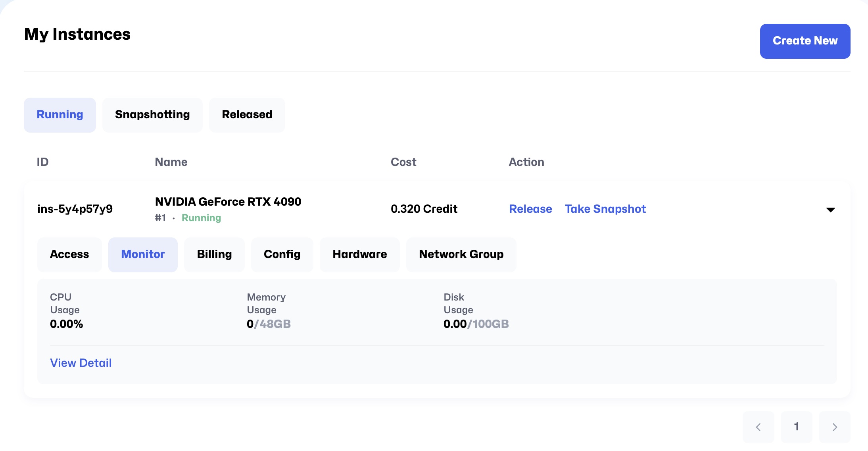This screenshot has height=451, width=868.
Task: Go to previous page arrow
Action: (x=758, y=427)
